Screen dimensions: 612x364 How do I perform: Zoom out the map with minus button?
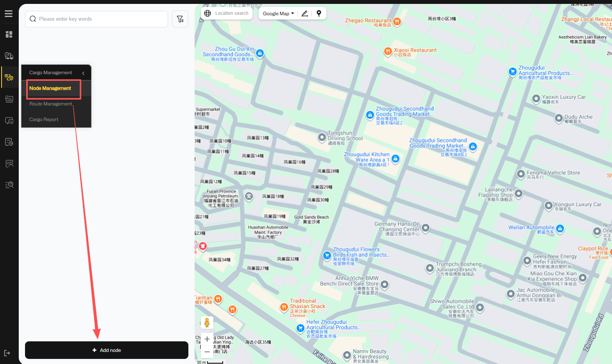207,352
